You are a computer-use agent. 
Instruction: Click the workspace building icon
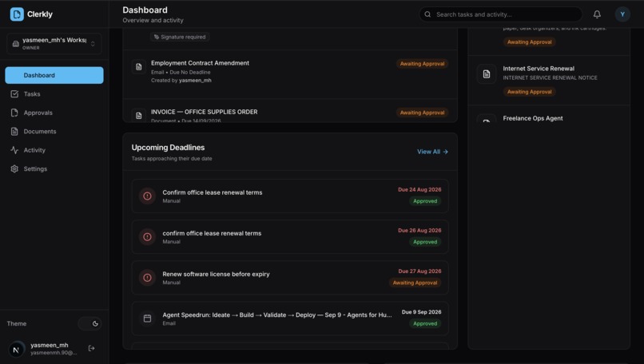[x=16, y=44]
